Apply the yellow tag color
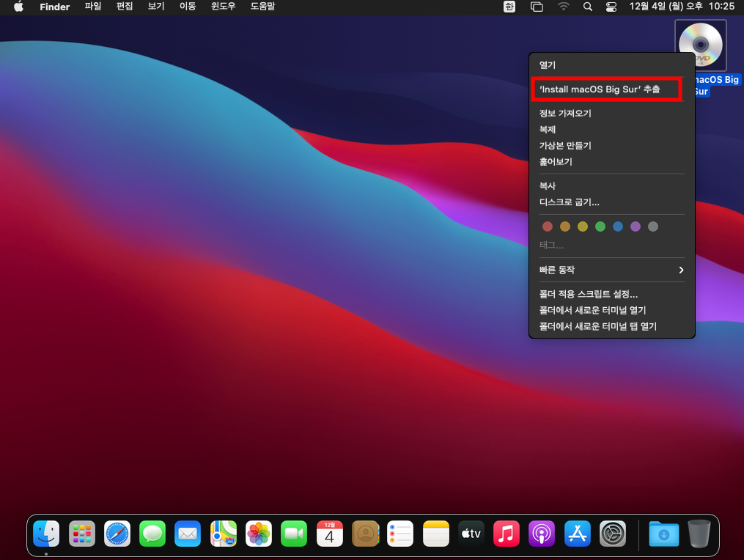The image size is (744, 560). [583, 226]
